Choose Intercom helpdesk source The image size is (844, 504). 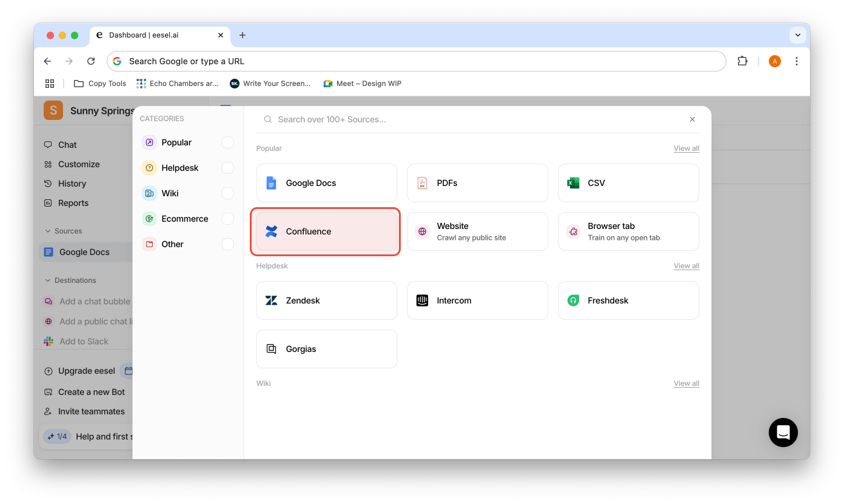tap(478, 300)
